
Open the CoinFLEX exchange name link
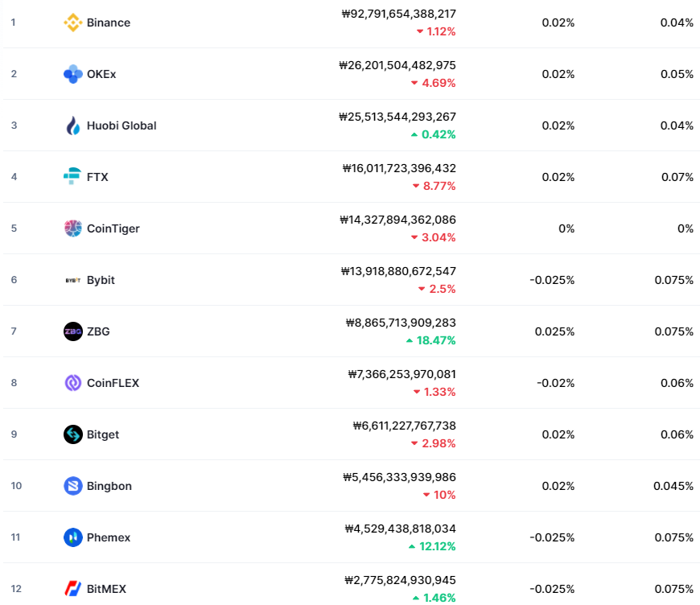point(113,383)
